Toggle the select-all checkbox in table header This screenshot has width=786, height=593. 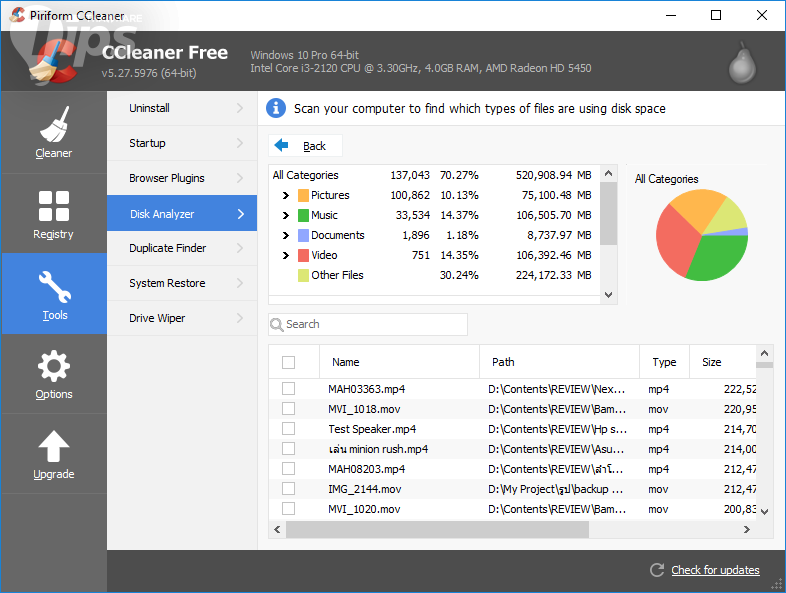(288, 362)
